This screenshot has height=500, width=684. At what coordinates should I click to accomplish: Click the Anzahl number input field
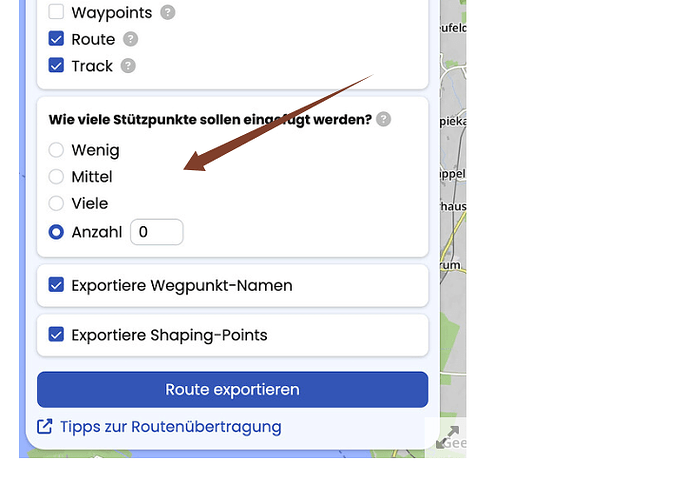tap(157, 232)
